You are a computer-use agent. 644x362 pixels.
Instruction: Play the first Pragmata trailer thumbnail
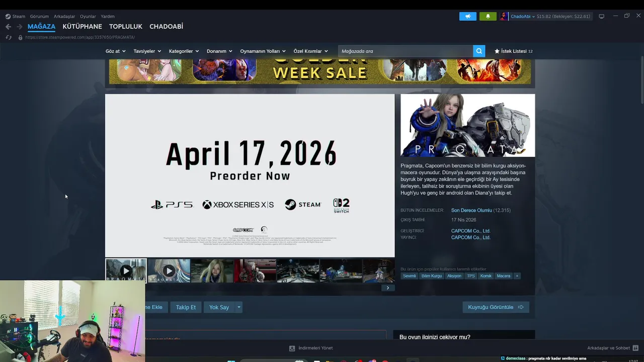[126, 271]
